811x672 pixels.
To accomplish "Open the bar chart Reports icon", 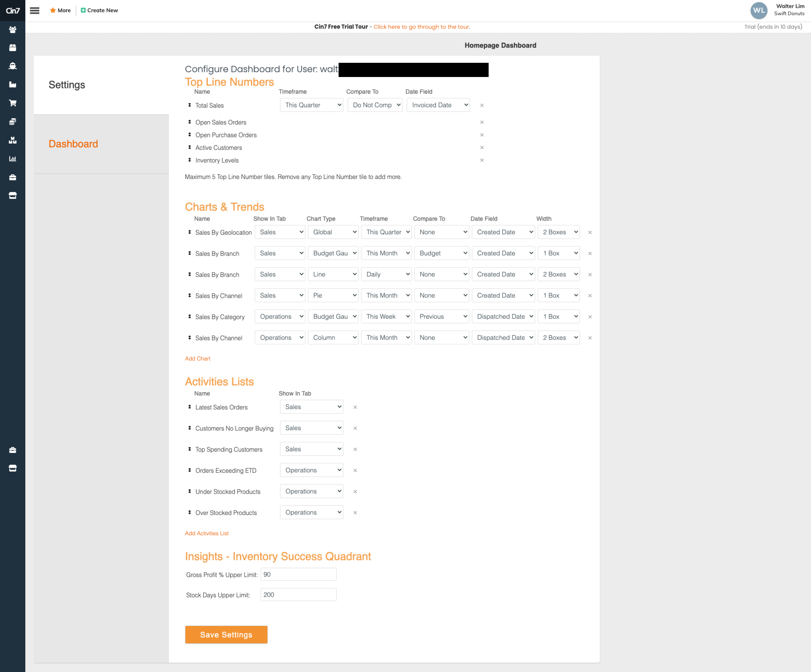I will tap(13, 159).
